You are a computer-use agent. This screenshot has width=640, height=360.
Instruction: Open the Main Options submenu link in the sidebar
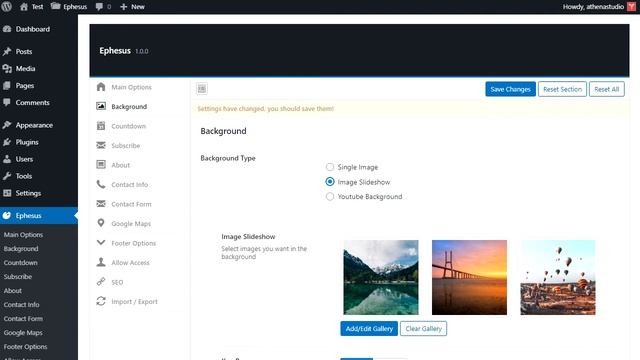[x=23, y=235]
